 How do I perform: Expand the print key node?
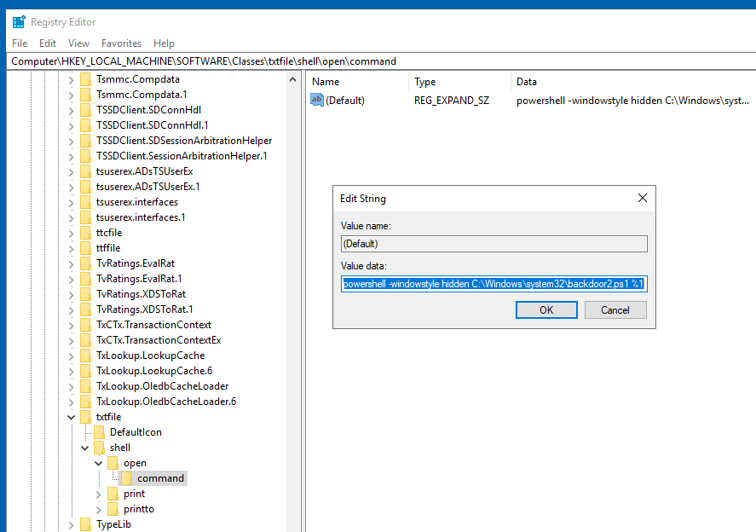98,494
